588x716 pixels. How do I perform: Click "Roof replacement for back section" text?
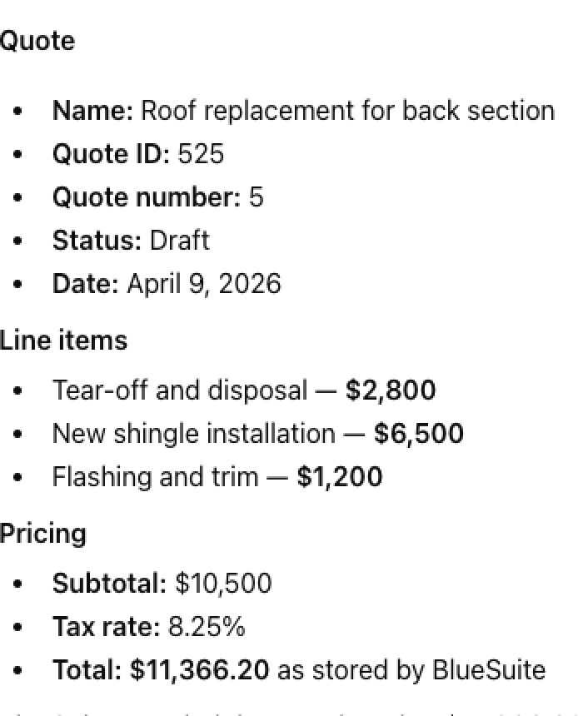[347, 111]
